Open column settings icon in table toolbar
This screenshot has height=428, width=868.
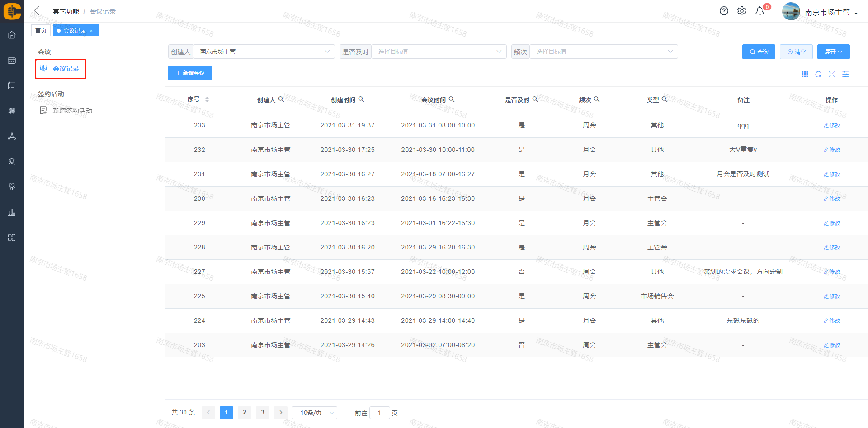click(x=845, y=75)
